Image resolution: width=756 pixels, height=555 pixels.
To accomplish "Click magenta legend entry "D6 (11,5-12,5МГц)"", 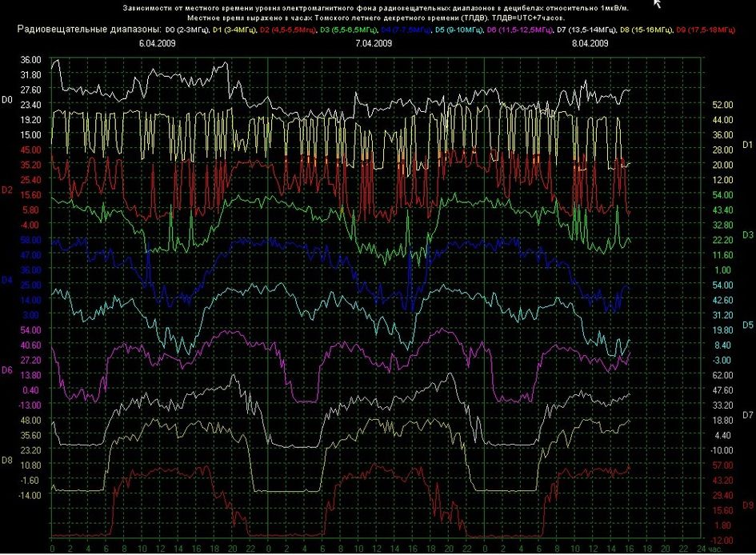I will 520,30.
